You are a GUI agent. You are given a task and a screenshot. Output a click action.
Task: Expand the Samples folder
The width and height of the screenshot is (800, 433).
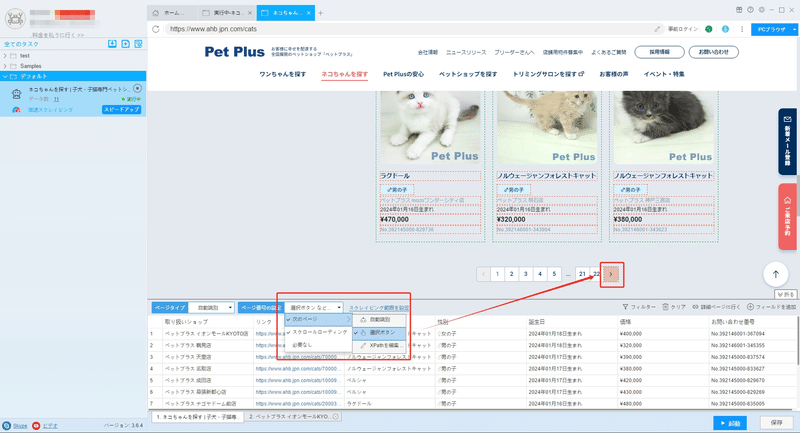click(x=5, y=66)
